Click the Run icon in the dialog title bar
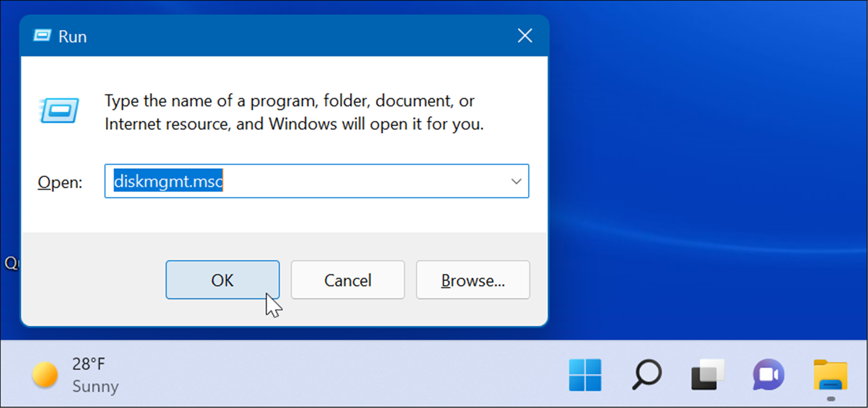 tap(42, 35)
